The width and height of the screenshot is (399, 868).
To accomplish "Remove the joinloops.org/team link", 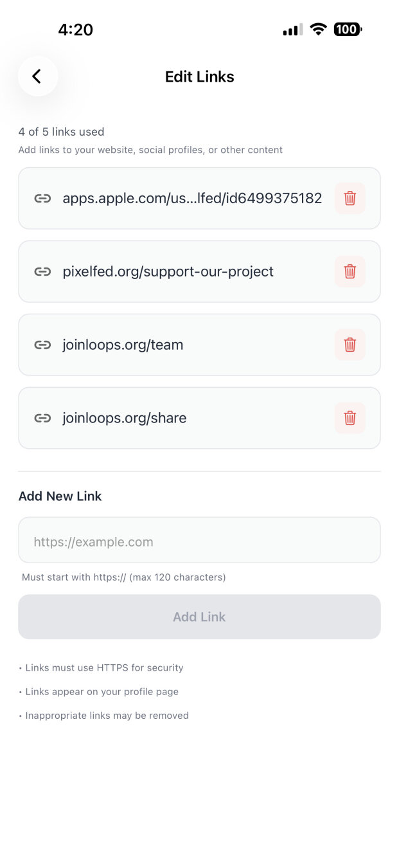I will [350, 345].
